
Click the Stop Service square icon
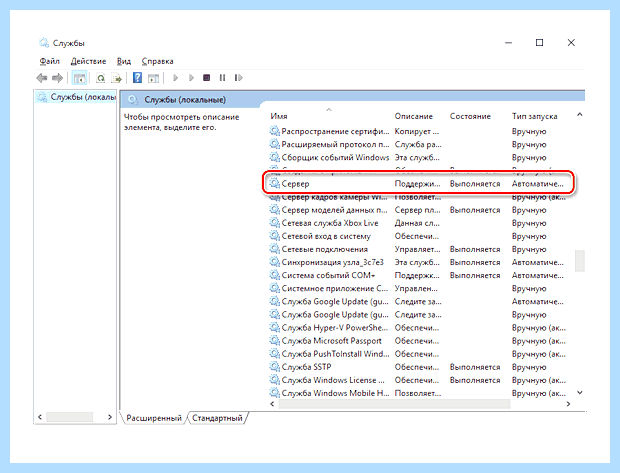(x=206, y=78)
